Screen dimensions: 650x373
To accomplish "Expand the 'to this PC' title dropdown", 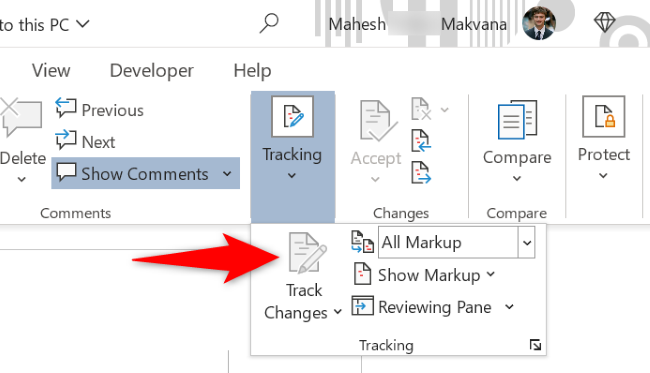I will tap(83, 24).
